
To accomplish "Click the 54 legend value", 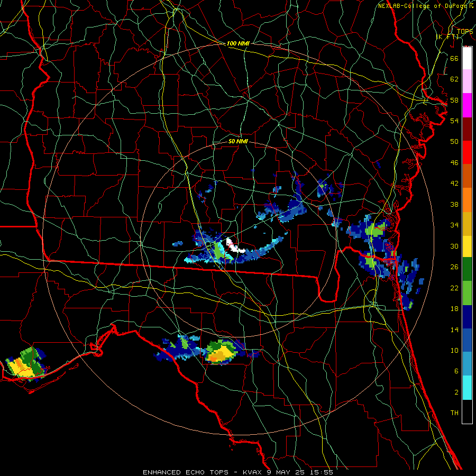I will click(454, 121).
